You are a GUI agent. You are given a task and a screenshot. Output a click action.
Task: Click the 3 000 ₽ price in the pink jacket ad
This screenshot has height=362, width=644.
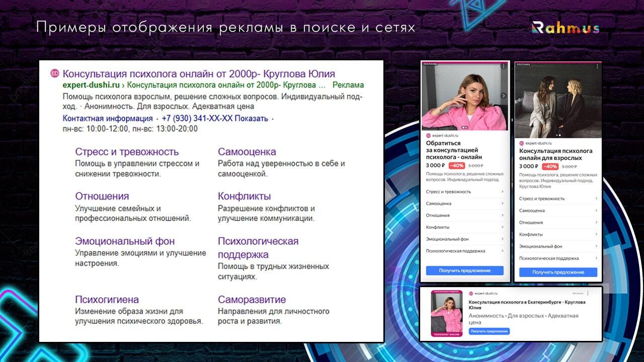click(x=436, y=165)
